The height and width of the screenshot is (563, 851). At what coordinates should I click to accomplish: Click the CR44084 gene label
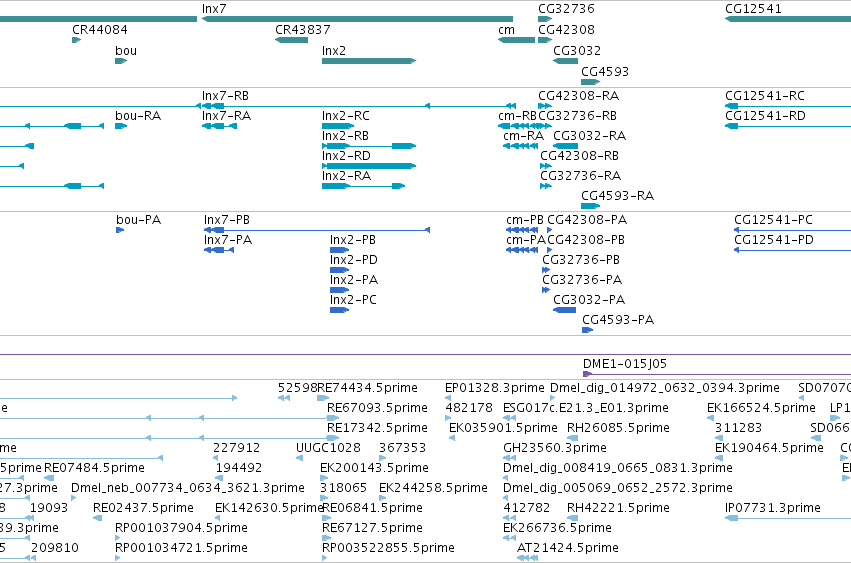pos(100,30)
